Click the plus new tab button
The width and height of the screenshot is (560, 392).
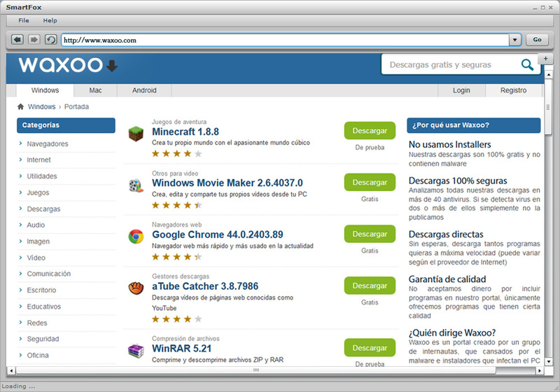click(x=545, y=59)
